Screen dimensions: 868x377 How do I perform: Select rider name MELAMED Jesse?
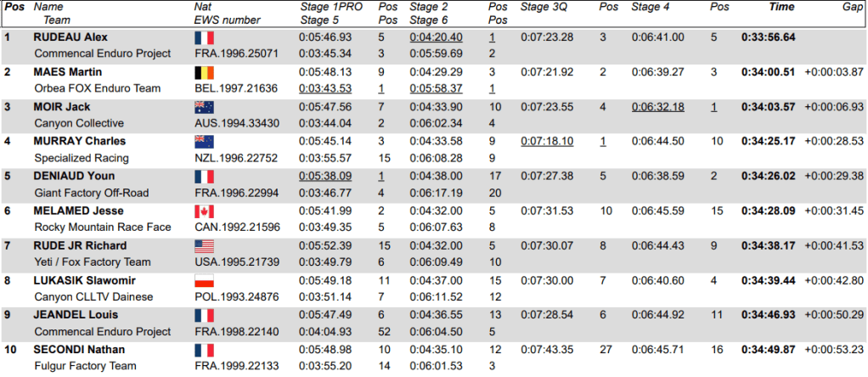click(71, 211)
